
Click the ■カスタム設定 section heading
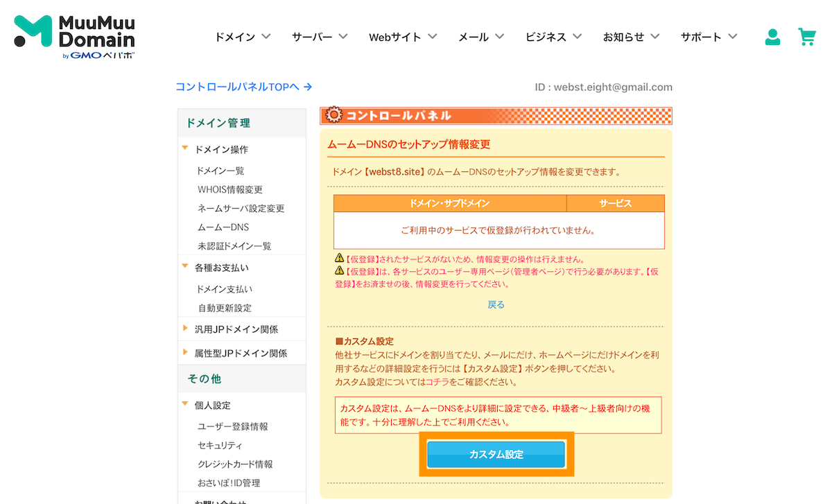pyautogui.click(x=364, y=341)
